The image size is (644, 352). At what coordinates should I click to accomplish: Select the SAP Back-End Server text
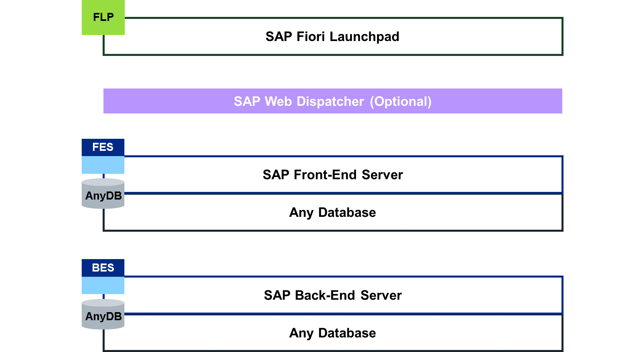(333, 295)
